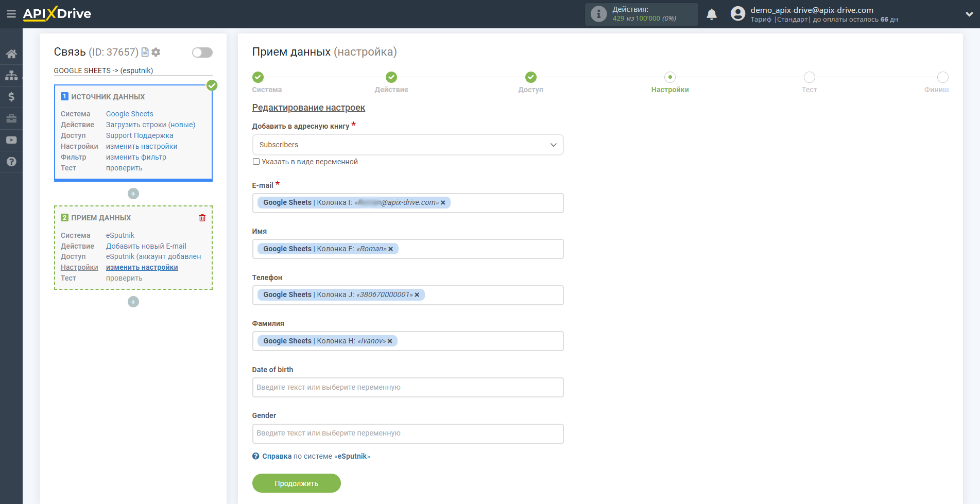Screen dimensions: 980x504
Task: Remove the phone number variable tag
Action: [x=417, y=295]
